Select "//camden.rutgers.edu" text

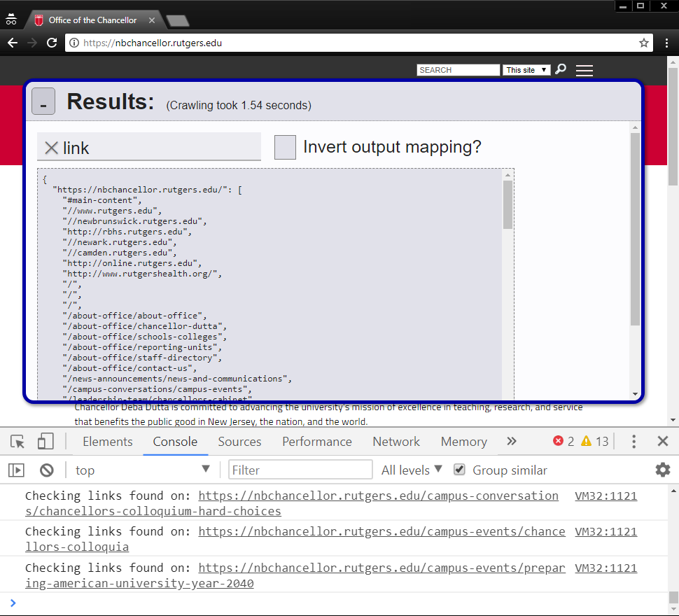point(118,253)
